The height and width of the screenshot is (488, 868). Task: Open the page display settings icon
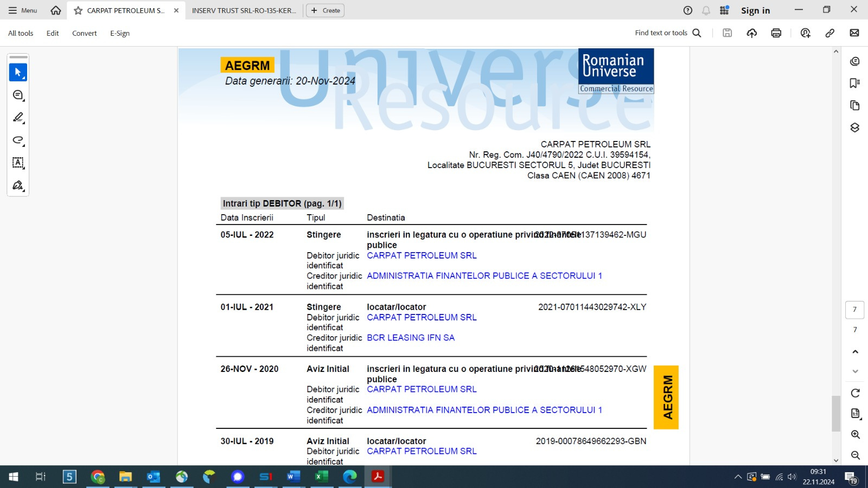(x=855, y=414)
